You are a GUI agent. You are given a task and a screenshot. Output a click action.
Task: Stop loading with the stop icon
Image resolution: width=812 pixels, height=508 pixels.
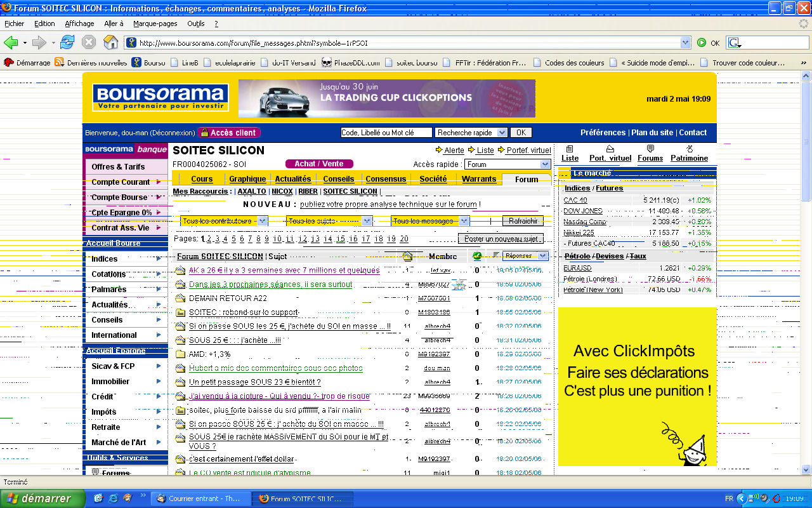[x=89, y=43]
